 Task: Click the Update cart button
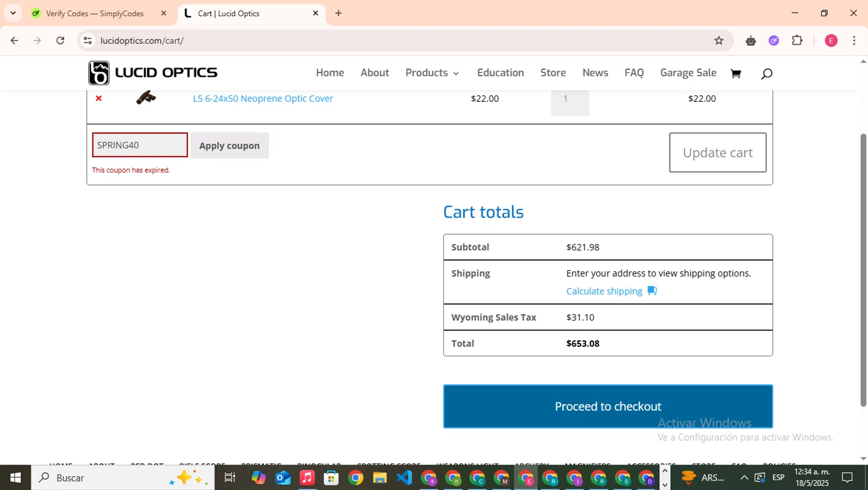(x=718, y=153)
